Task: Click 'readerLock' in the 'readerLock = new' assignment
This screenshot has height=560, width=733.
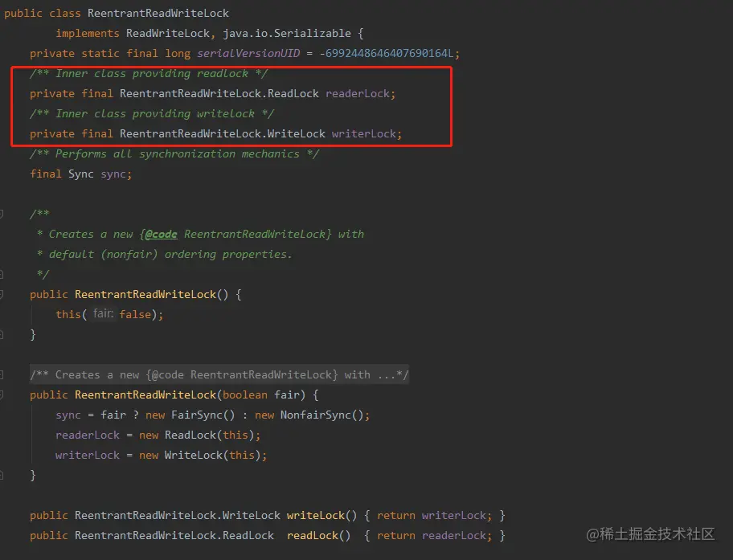Action: [88, 435]
